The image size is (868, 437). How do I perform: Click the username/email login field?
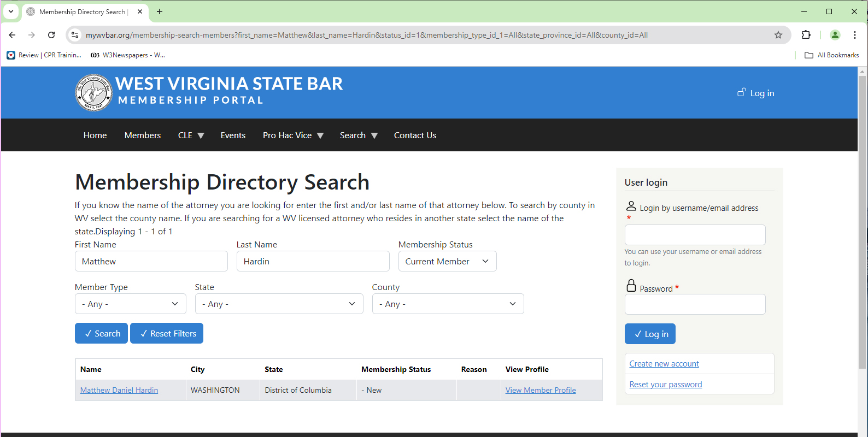pyautogui.click(x=695, y=235)
